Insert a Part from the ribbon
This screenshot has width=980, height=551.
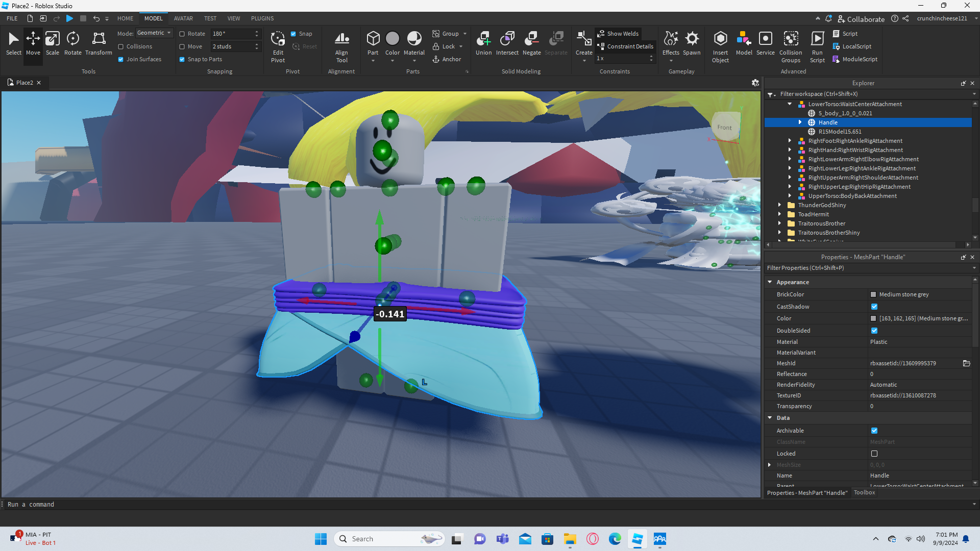(x=373, y=40)
